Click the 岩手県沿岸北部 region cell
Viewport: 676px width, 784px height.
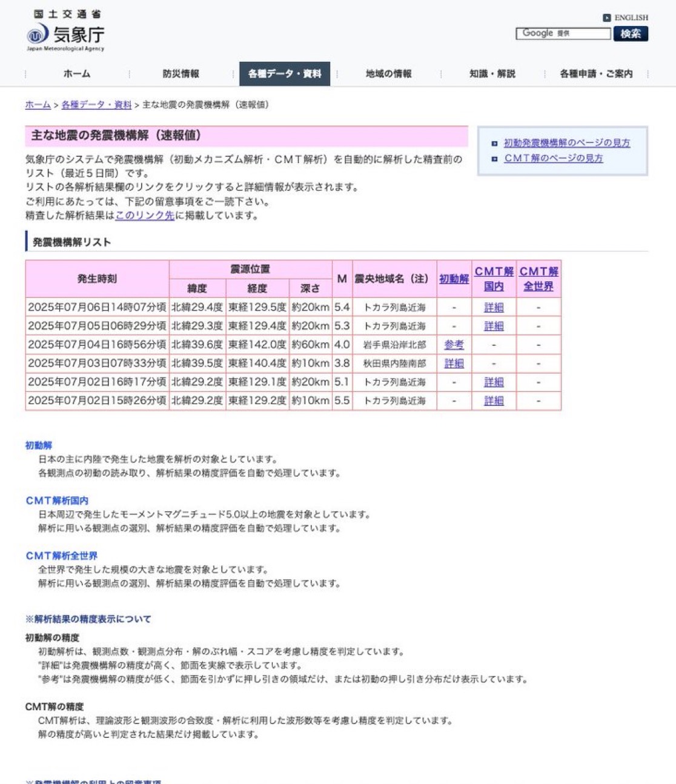(x=394, y=345)
